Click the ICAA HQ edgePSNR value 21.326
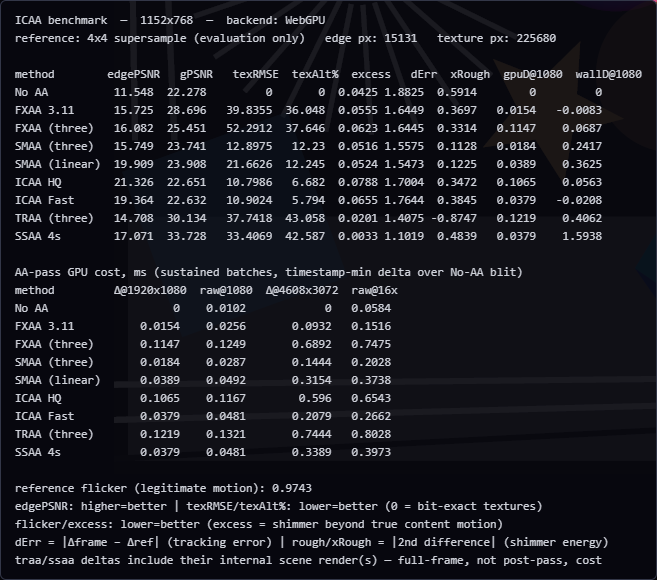This screenshot has height=580, width=657. pyautogui.click(x=133, y=182)
